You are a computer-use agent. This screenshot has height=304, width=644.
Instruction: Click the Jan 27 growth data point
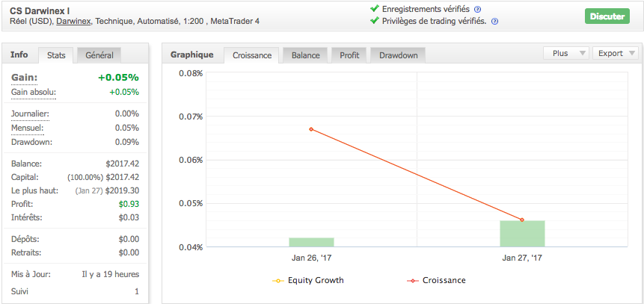(521, 220)
